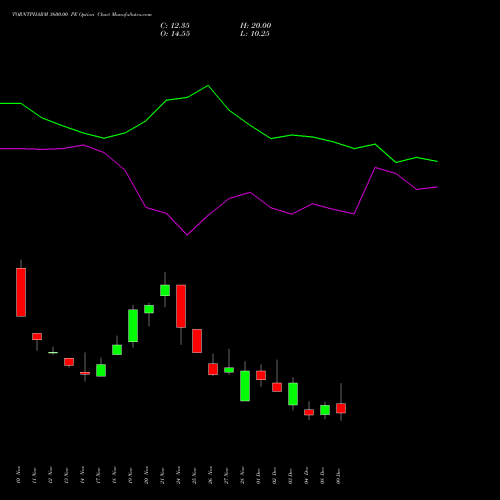Click the 04 Dec date label

point(306,475)
